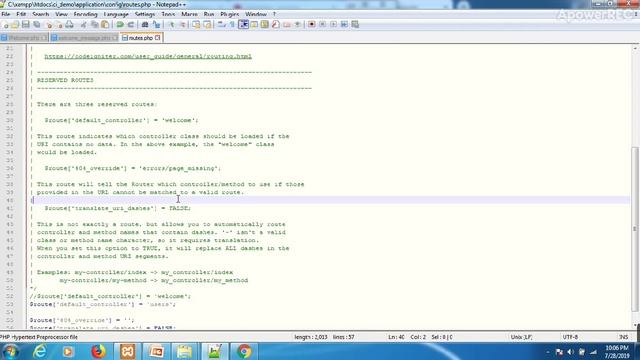This screenshot has width=640, height=360.
Task: Play back the recorded macro icon
Action: coord(333,24)
